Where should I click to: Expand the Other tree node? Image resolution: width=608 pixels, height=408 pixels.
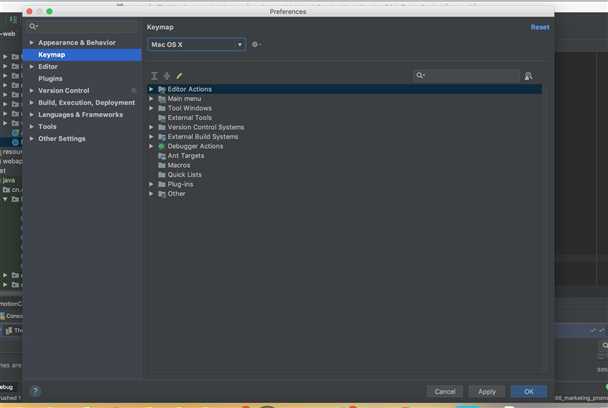point(151,194)
